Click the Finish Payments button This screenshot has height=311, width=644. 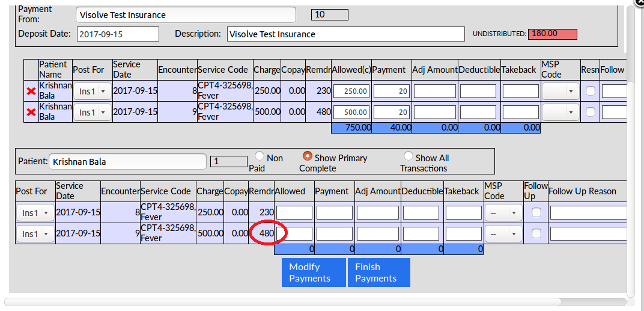[x=378, y=273]
